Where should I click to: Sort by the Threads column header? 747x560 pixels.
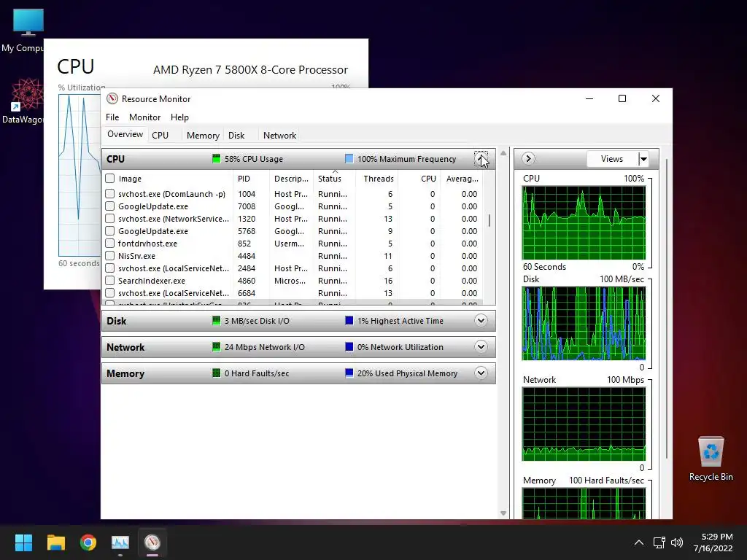click(x=377, y=179)
